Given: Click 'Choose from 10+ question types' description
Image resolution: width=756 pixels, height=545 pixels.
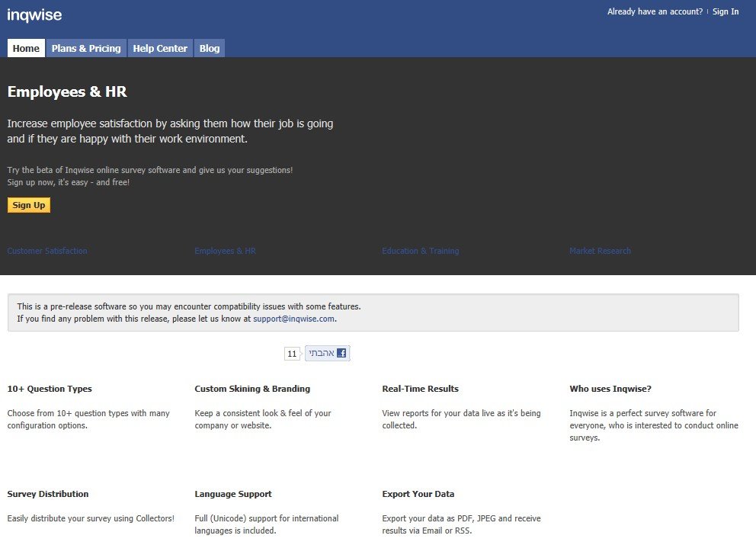Looking at the screenshot, I should click(x=88, y=419).
